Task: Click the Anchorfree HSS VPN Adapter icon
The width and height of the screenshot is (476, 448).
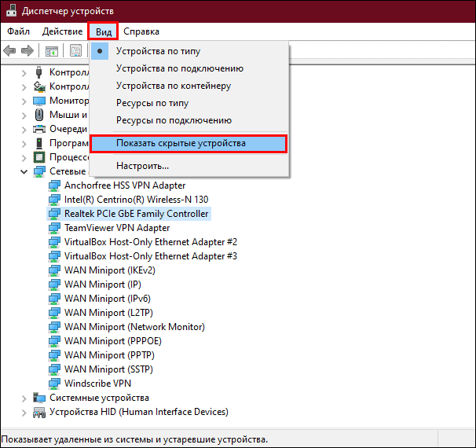Action: tap(54, 185)
